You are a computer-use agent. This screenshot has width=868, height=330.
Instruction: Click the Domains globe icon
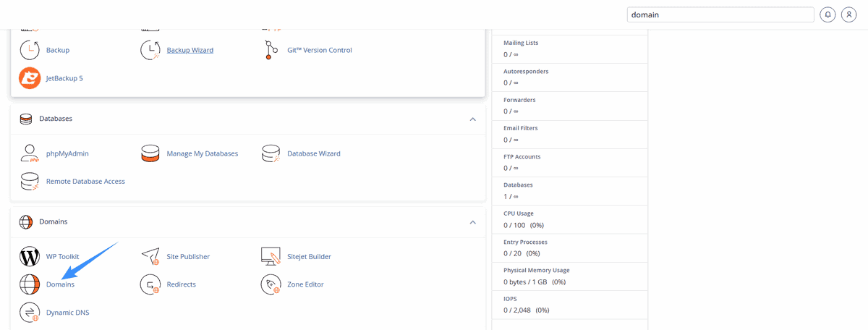click(30, 284)
